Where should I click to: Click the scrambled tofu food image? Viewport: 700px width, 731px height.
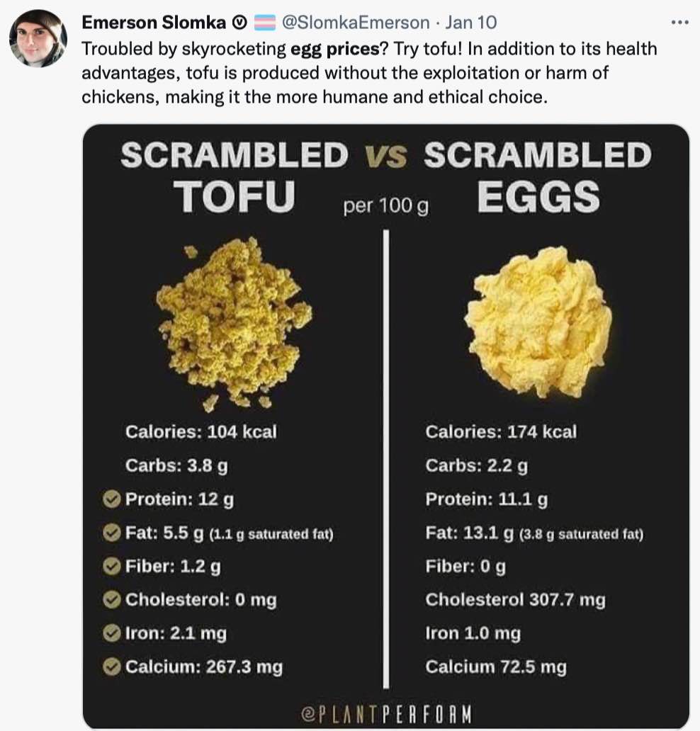[x=234, y=322]
